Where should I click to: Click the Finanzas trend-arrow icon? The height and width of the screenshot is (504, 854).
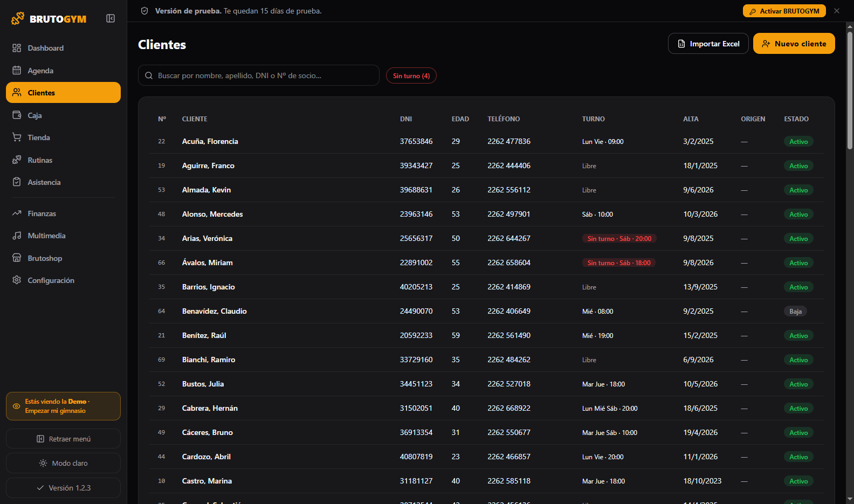pyautogui.click(x=17, y=213)
